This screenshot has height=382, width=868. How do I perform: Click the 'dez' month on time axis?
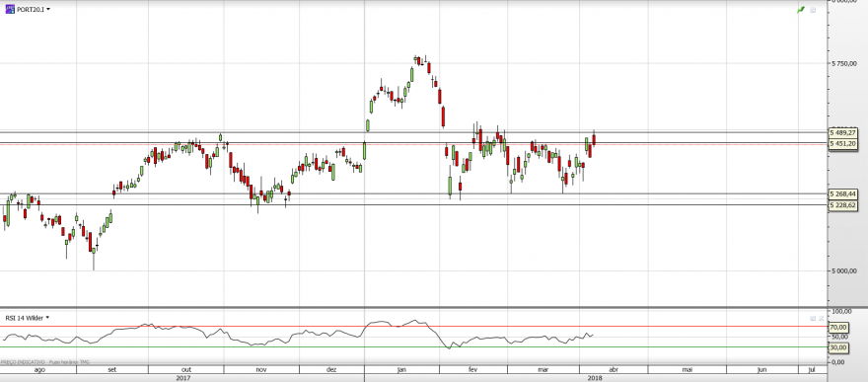[x=331, y=369]
